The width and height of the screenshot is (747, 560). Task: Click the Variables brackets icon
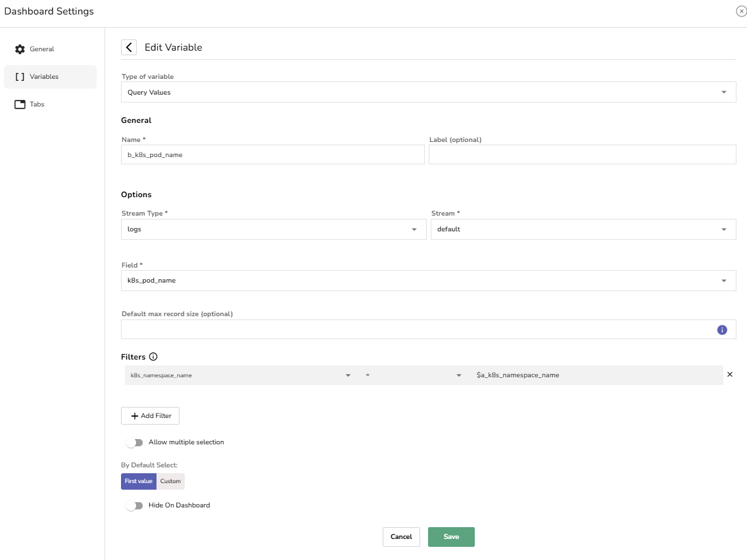click(x=20, y=77)
